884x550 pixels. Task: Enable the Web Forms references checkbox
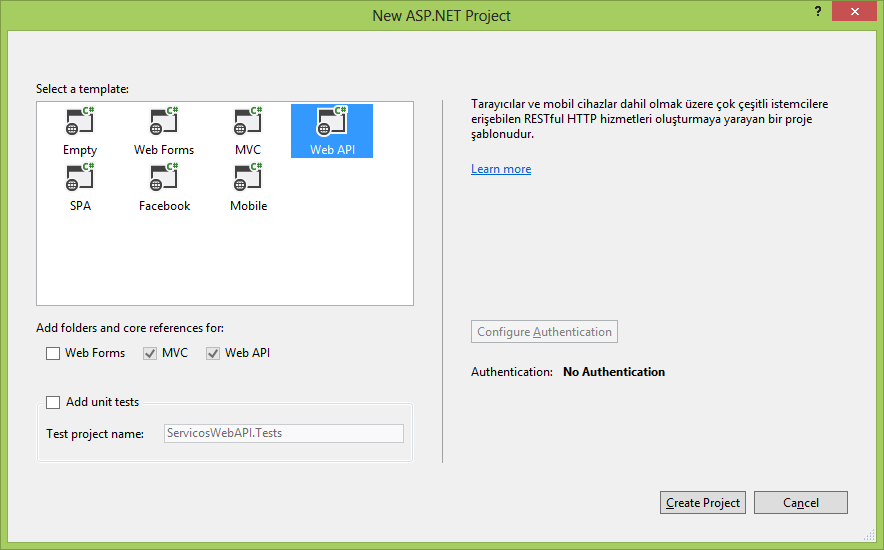tap(53, 353)
